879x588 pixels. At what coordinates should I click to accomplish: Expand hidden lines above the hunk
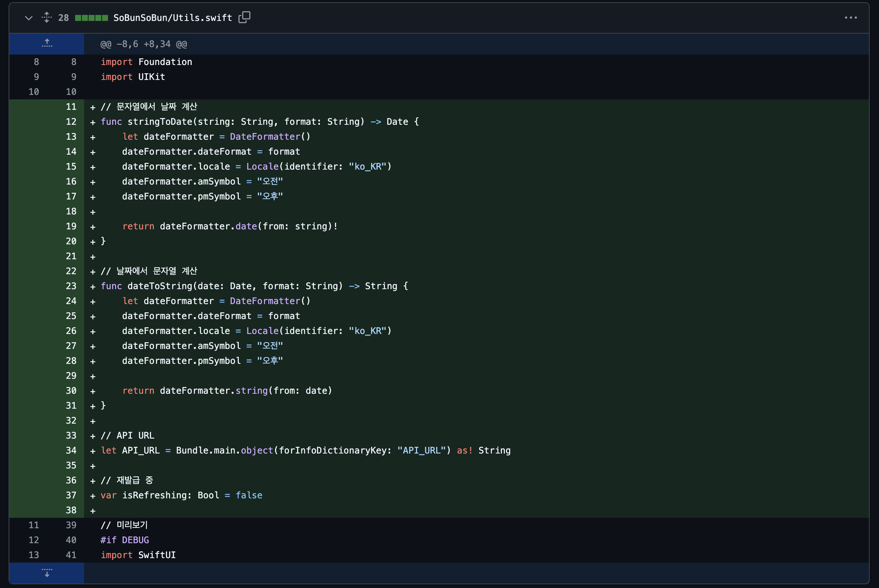coord(46,43)
